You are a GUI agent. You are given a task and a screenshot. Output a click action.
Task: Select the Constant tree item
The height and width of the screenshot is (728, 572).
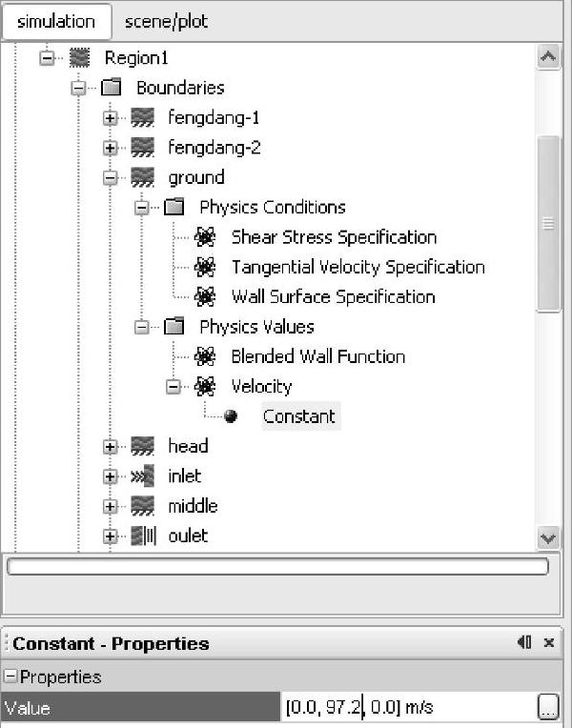pyautogui.click(x=299, y=416)
